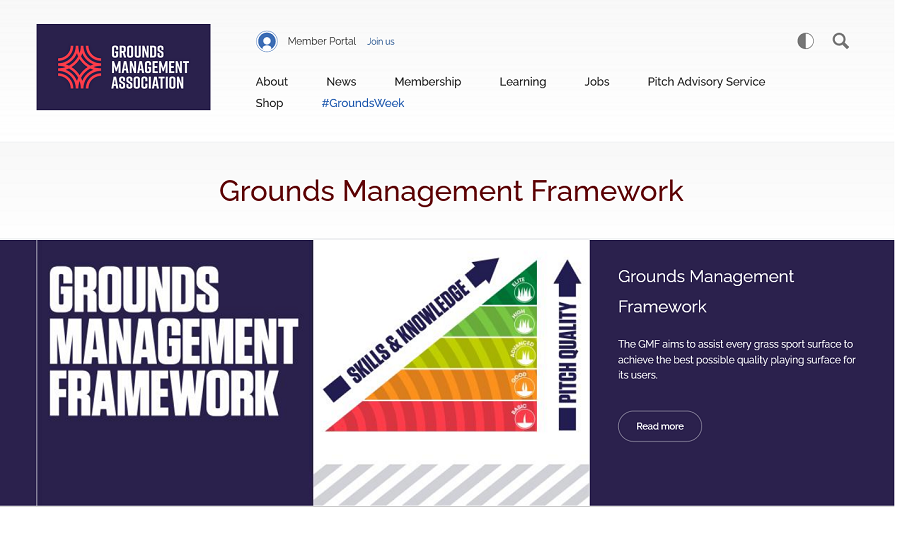The image size is (900, 558).
Task: Open the #GroundsWeek link
Action: point(363,103)
